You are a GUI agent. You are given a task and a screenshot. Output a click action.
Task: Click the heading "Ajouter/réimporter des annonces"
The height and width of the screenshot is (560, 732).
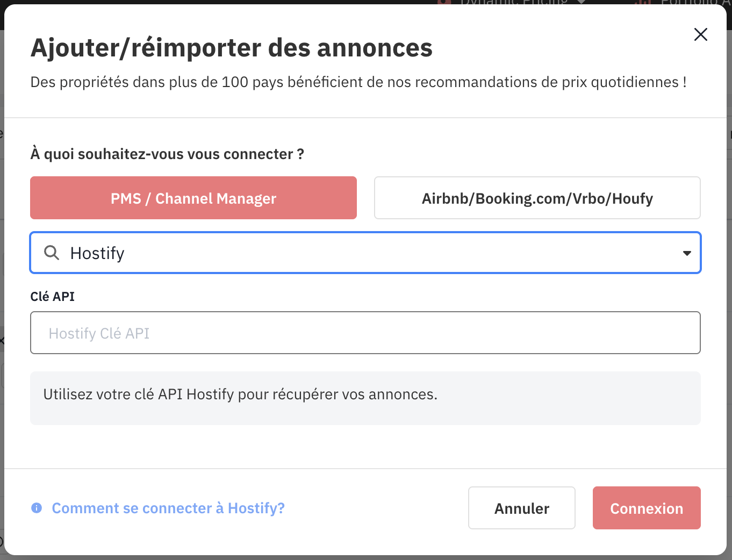(x=231, y=48)
